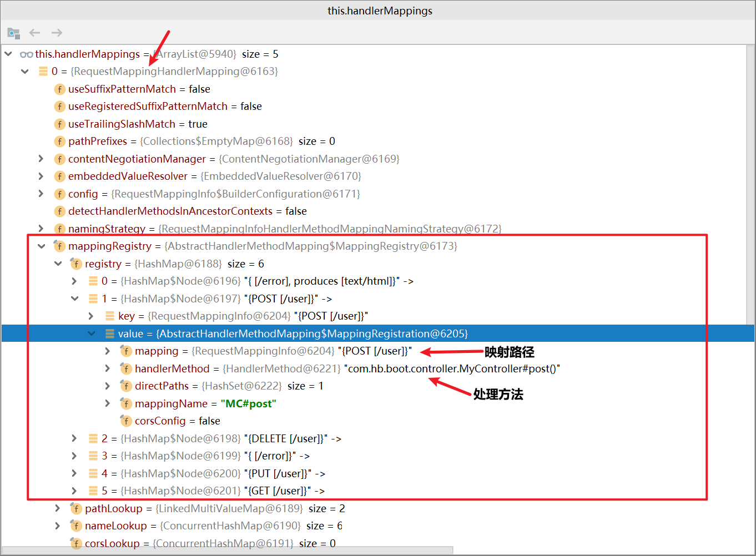Select the useTrailingSlashMatch = true row
Viewport: 756px width, 556px height.
374,124
